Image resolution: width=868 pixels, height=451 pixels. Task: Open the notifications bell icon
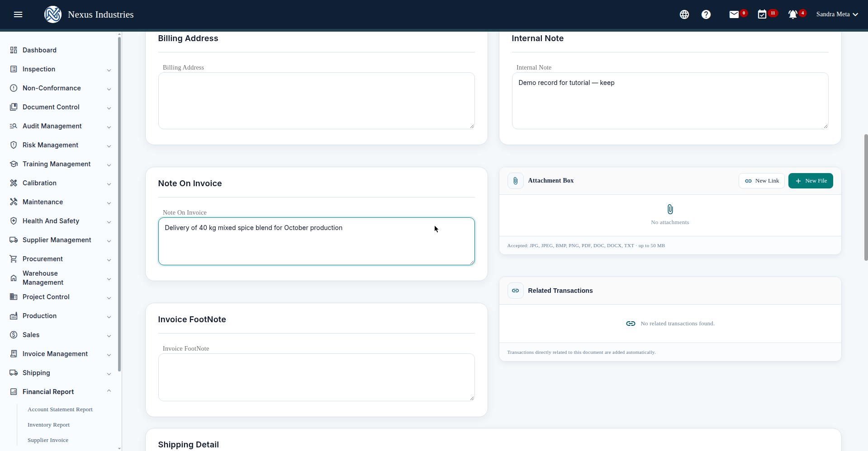(x=793, y=14)
